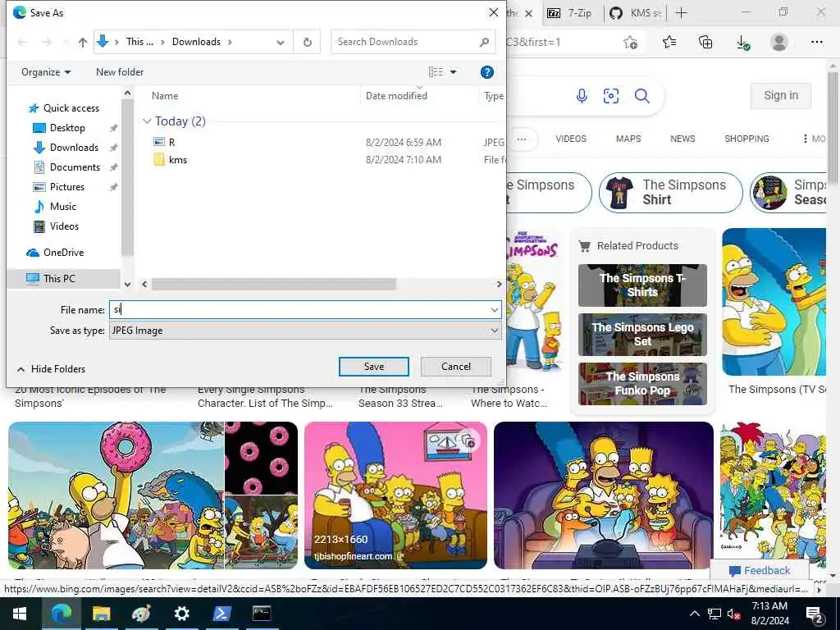Go up one folder level in Save As
This screenshot has width=840, height=630.
[83, 43]
